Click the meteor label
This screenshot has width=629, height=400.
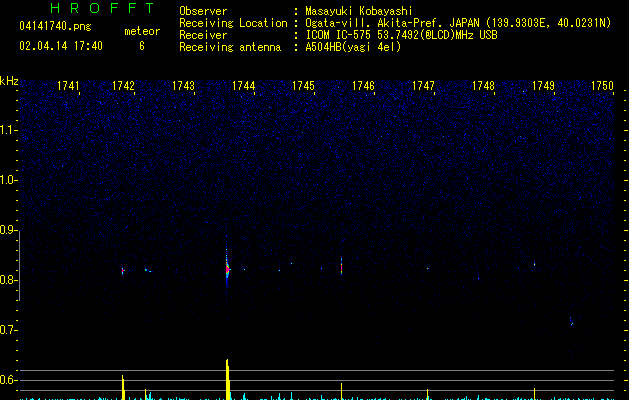pos(142,31)
